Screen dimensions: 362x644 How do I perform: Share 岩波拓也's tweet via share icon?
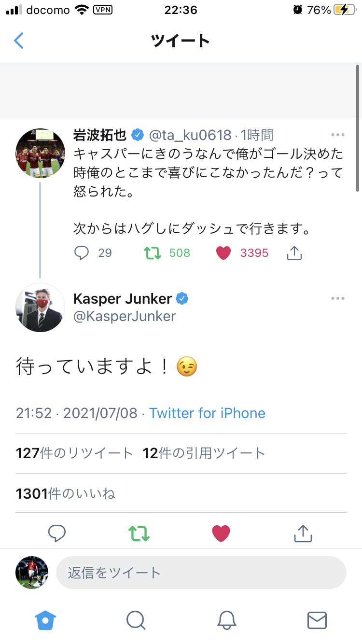(294, 252)
